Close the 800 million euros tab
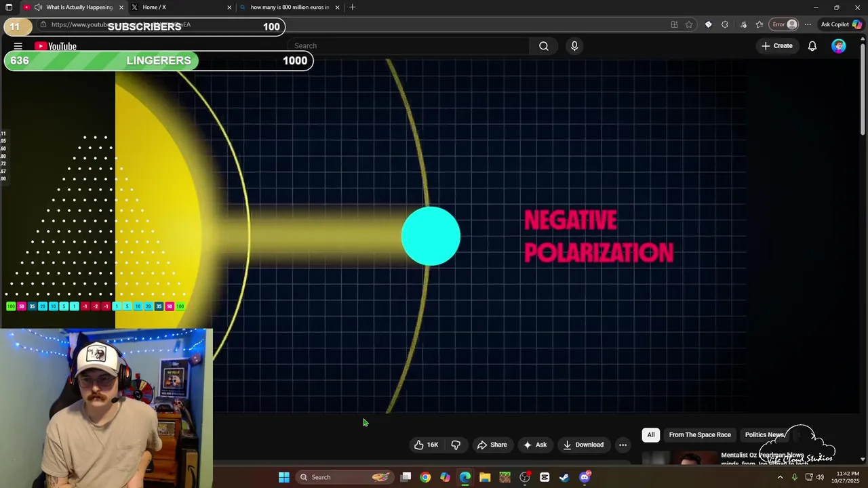 [337, 7]
